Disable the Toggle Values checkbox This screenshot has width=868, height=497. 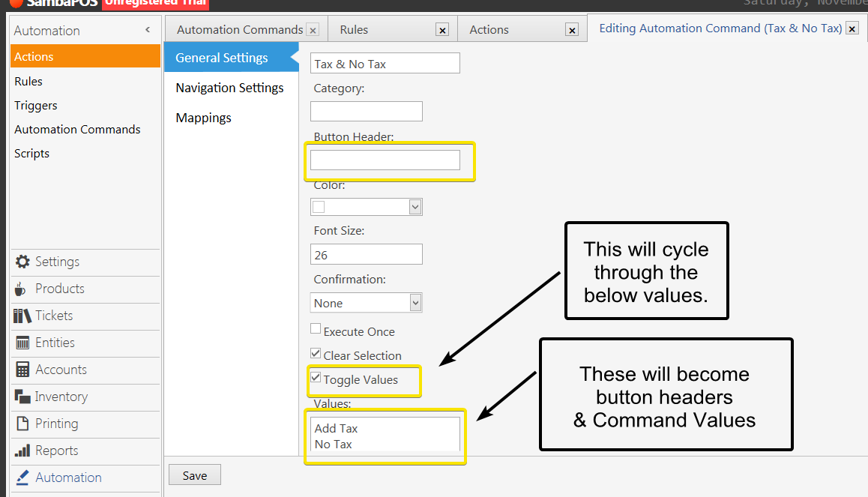(316, 378)
